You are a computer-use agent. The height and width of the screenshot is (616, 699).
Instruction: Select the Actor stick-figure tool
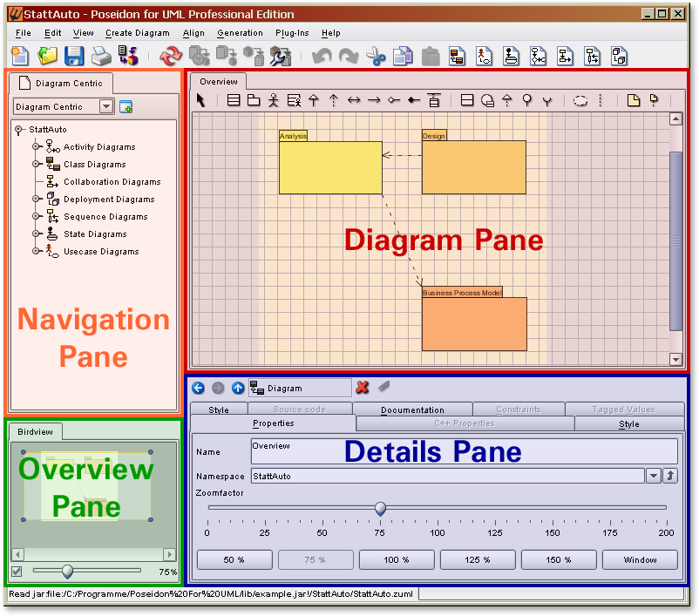click(x=274, y=100)
